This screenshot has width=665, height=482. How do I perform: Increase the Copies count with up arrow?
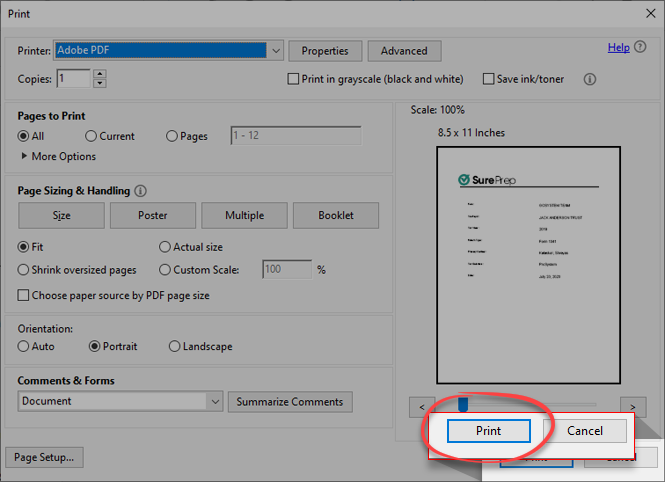[x=99, y=74]
